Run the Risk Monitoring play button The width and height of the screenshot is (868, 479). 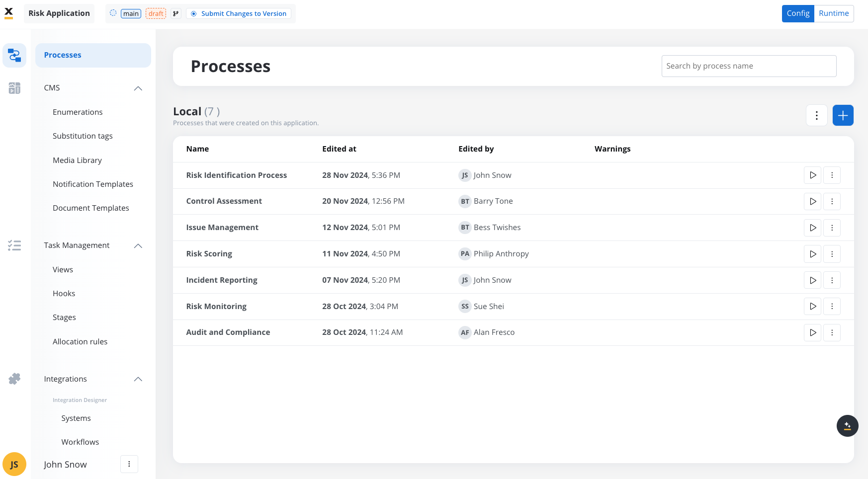pyautogui.click(x=812, y=306)
